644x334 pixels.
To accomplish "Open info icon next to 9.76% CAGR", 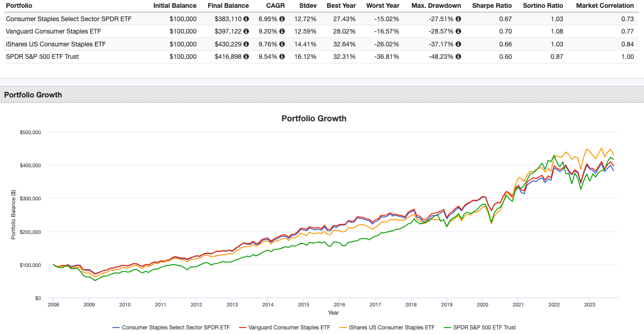I will [x=282, y=44].
